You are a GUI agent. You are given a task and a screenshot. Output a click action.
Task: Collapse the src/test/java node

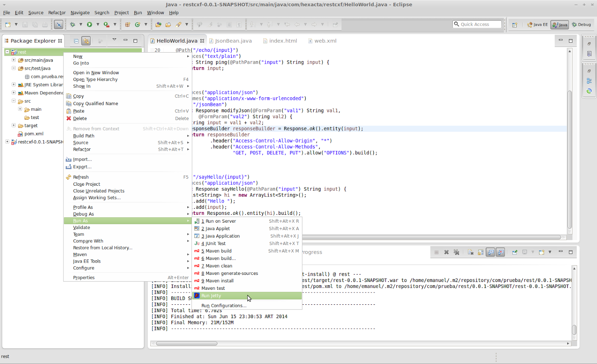pos(13,68)
